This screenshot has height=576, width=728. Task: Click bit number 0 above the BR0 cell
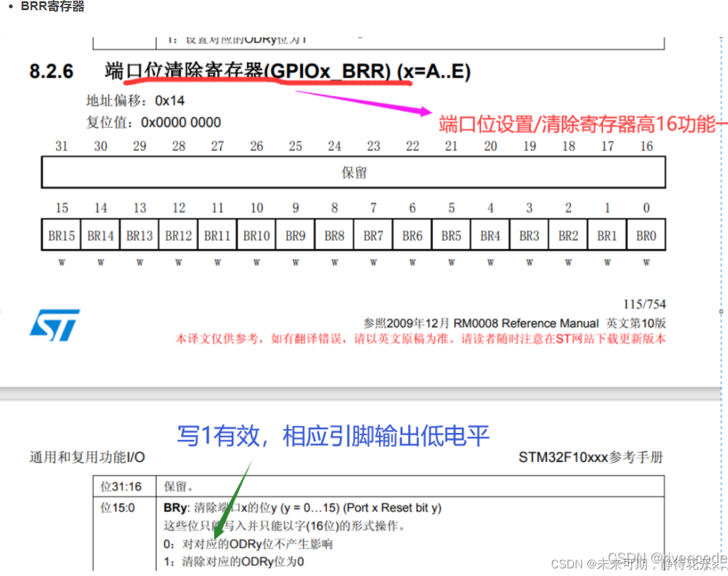646,207
